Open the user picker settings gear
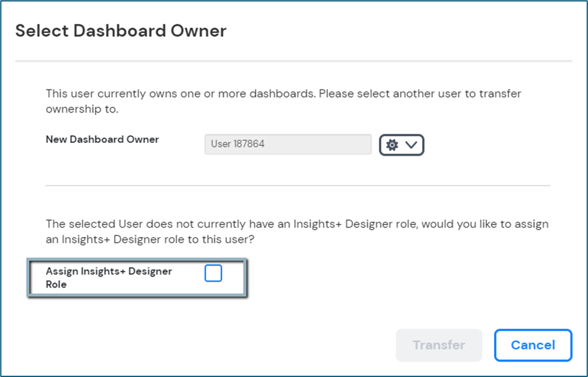Screen dimensions: 588x377 click(x=392, y=145)
